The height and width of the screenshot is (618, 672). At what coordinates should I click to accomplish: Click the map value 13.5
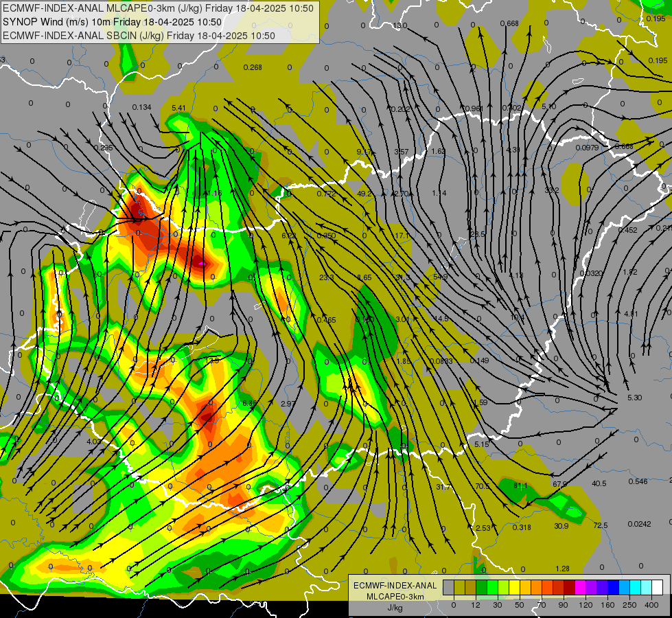[212, 360]
